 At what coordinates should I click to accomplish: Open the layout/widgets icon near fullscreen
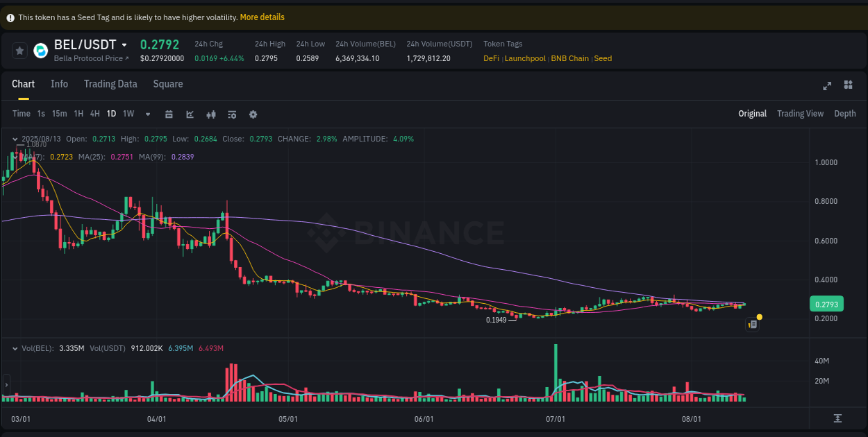point(848,85)
